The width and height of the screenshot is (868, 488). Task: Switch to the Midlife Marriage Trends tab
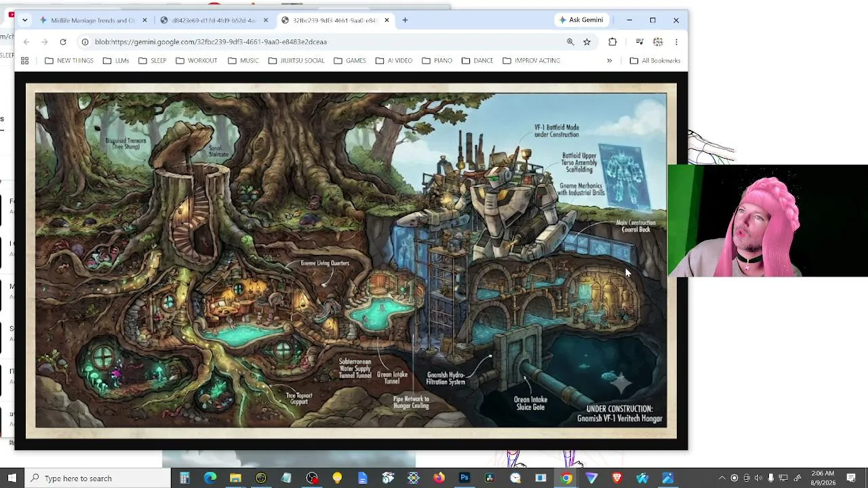tap(94, 20)
